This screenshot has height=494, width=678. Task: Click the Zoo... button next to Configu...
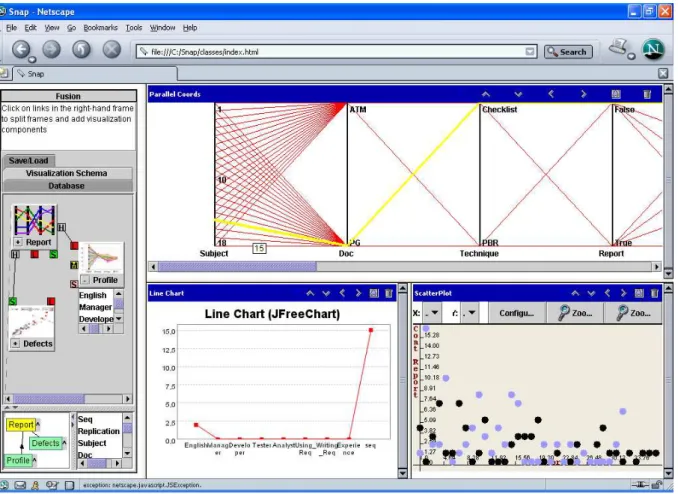[575, 313]
